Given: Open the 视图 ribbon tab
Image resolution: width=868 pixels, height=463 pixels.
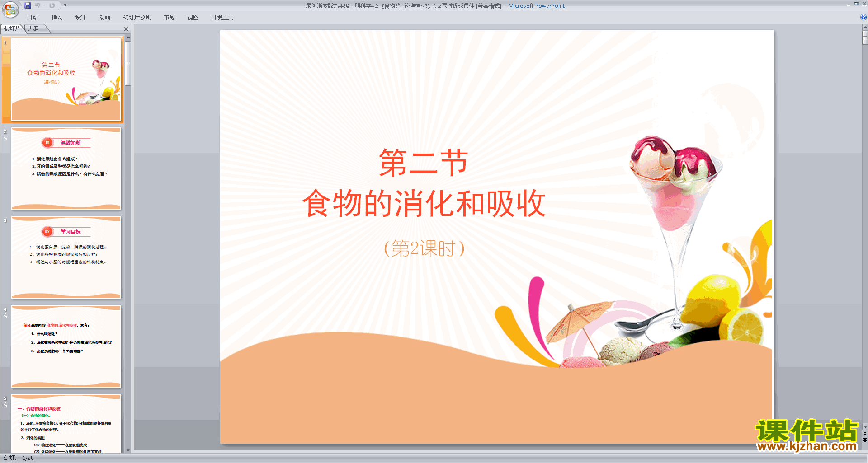Looking at the screenshot, I should pos(193,18).
